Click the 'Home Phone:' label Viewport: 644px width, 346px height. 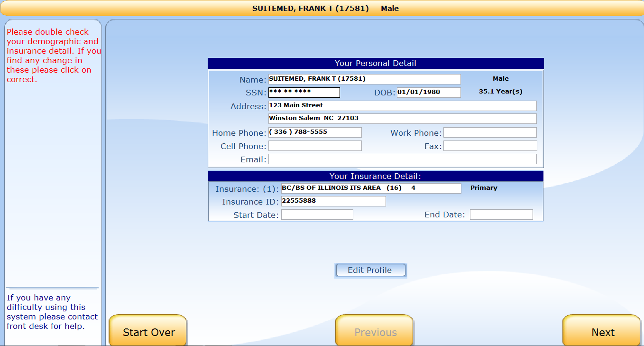click(239, 133)
